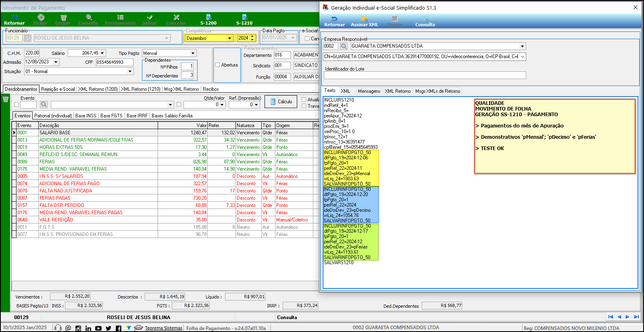
Task: Click Consulta in the e-Social window toolbar
Action: tap(425, 22)
